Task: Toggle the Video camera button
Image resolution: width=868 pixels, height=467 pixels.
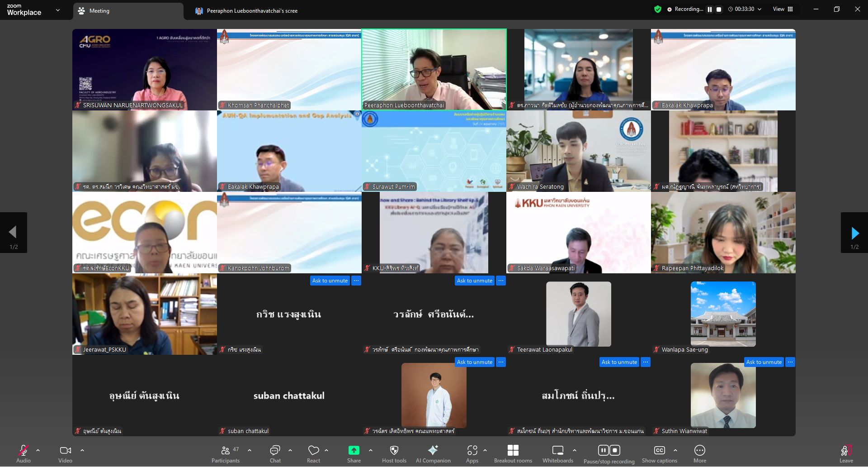Action: (65, 454)
